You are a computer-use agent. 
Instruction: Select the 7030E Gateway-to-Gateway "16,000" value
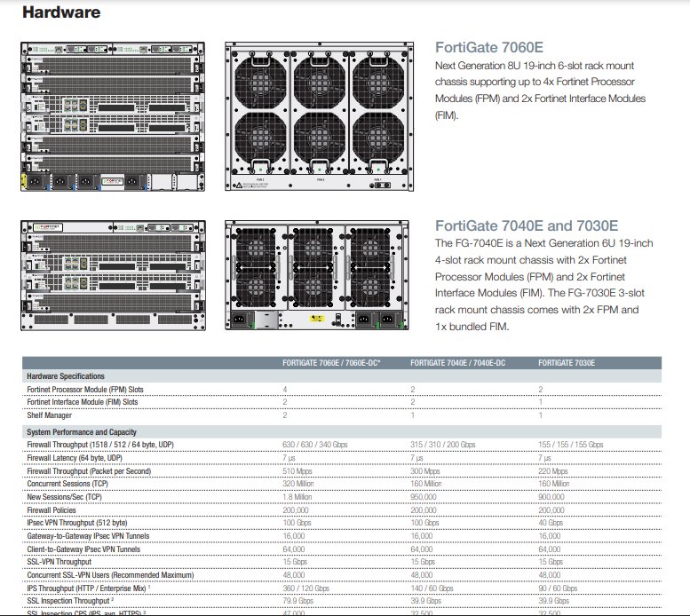click(x=549, y=536)
